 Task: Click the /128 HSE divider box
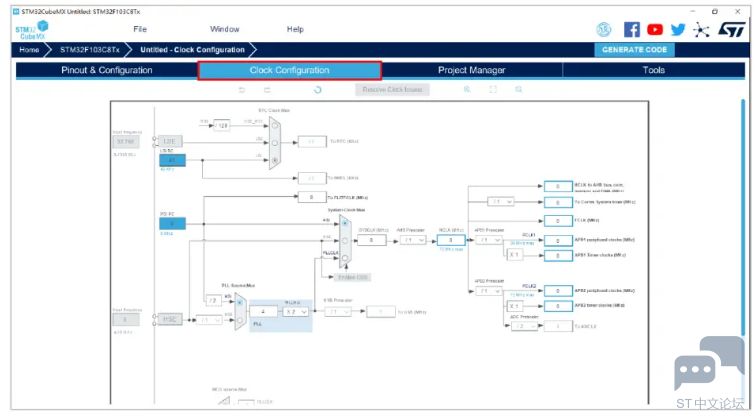pyautogui.click(x=222, y=125)
